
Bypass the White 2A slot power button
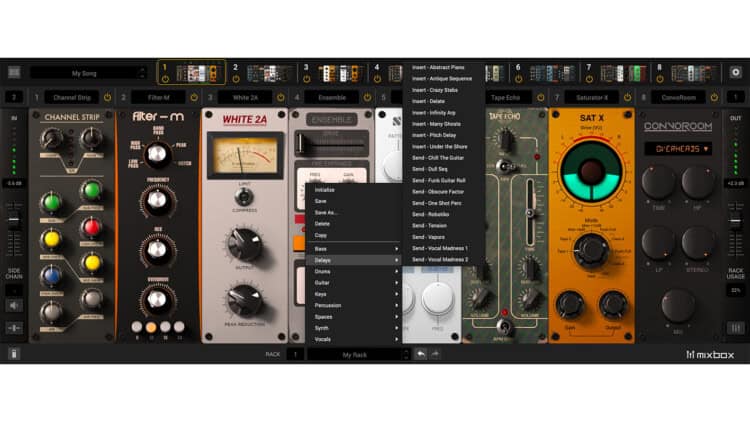(281, 98)
